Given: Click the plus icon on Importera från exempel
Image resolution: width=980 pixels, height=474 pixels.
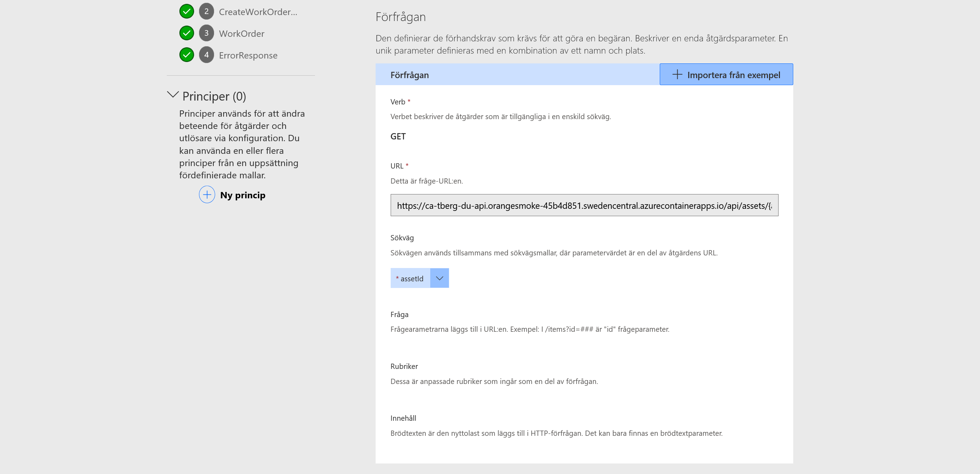Looking at the screenshot, I should click(x=677, y=75).
